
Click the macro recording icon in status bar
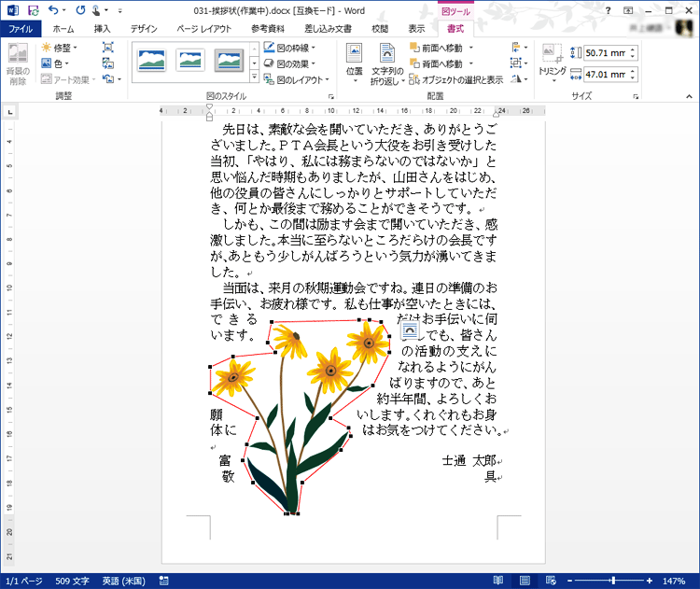pos(164,581)
